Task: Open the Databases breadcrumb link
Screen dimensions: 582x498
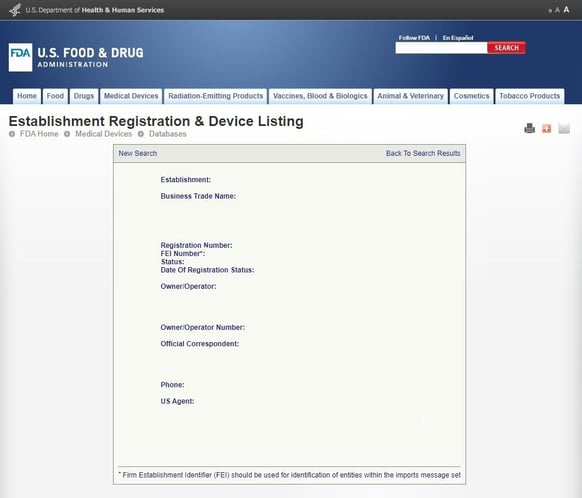Action: pyautogui.click(x=167, y=134)
